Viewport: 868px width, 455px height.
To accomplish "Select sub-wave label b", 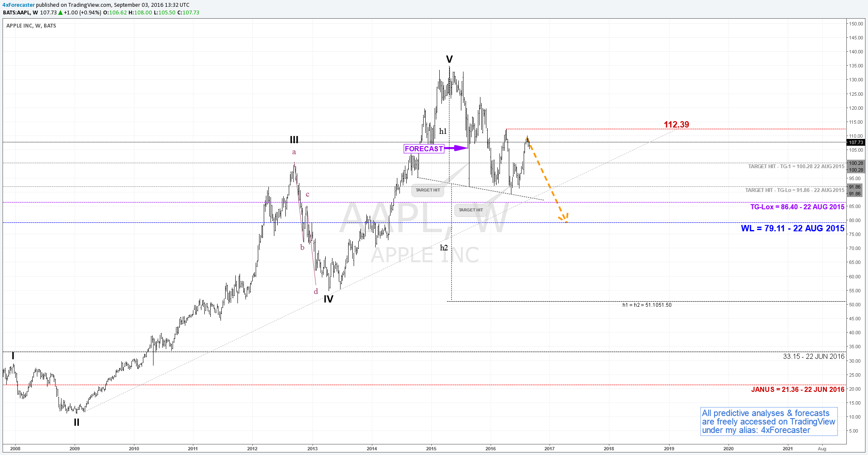I will point(302,247).
